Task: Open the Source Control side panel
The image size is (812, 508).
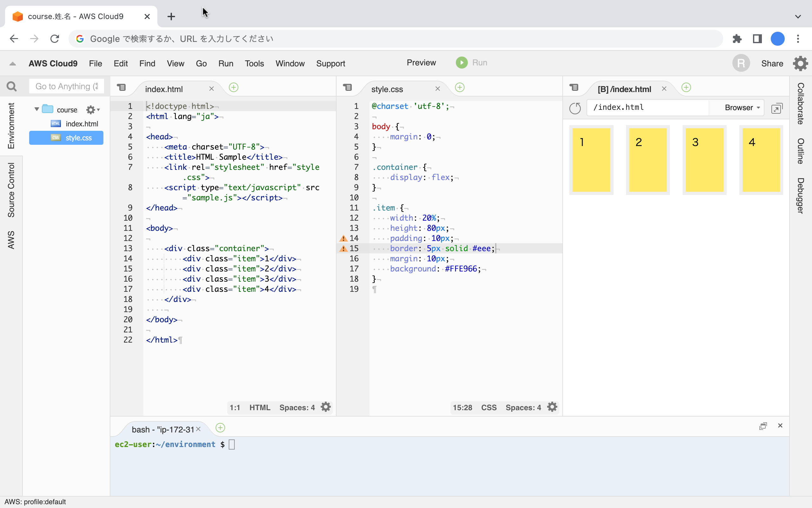Action: (x=11, y=190)
